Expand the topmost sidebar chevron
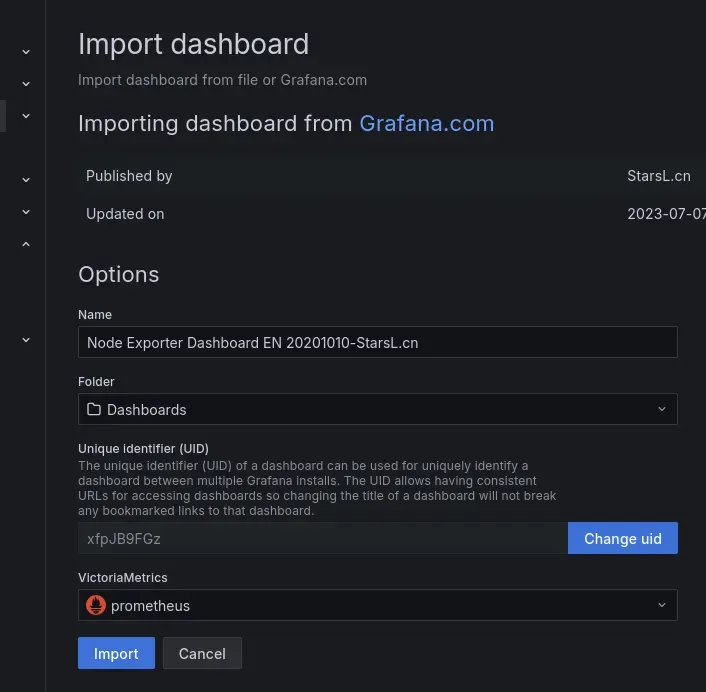Viewport: 706px width, 692px height. 26,52
